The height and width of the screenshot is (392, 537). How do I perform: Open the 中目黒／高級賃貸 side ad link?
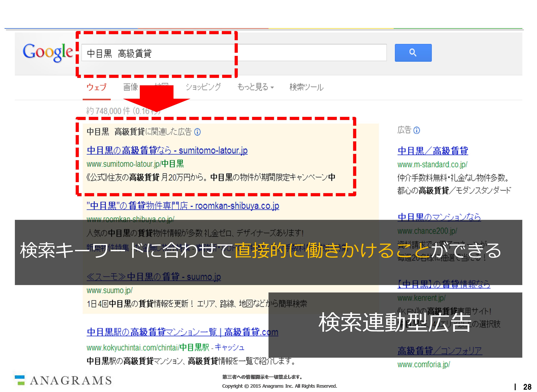tap(433, 151)
